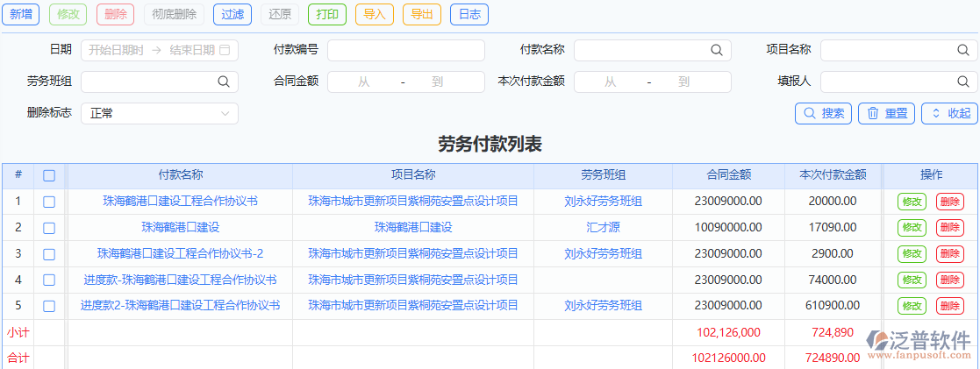This screenshot has width=980, height=369.
Task: Click the search icon in 劳务班组 field
Action: [x=223, y=82]
